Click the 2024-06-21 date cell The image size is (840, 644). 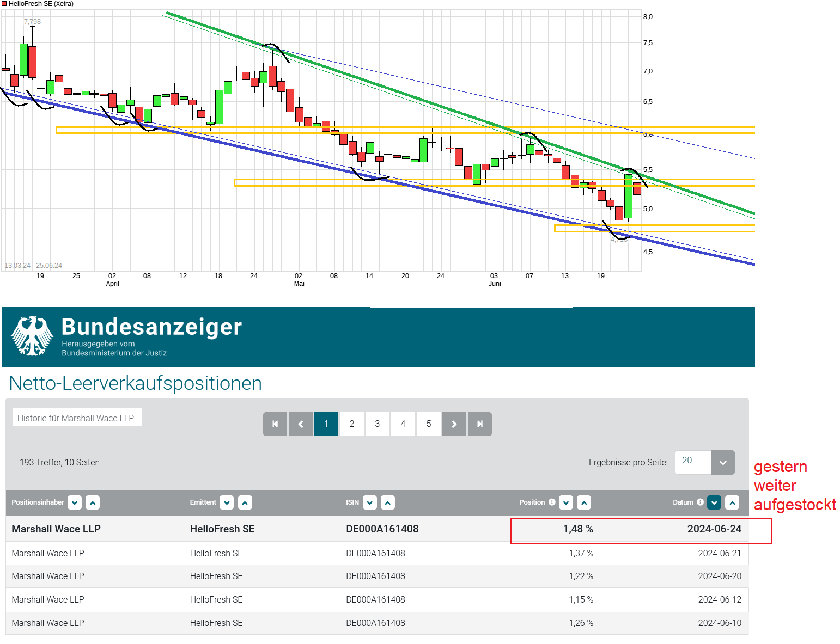[720, 553]
